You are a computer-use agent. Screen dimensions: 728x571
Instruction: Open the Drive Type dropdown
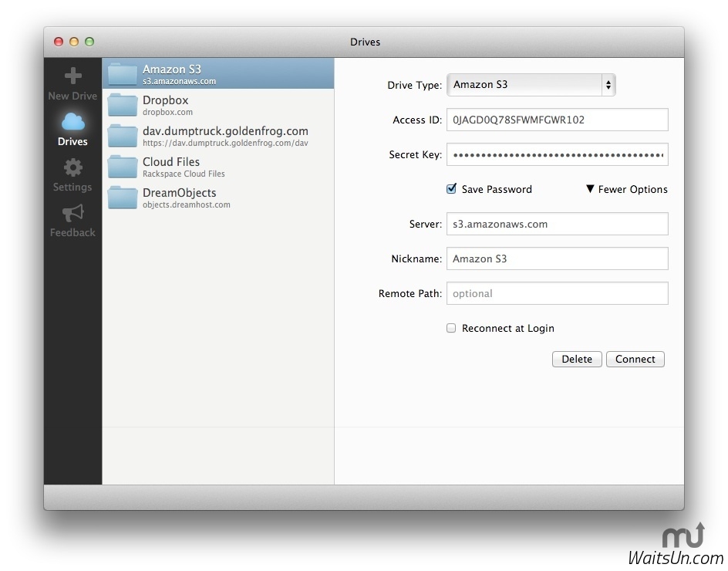(531, 85)
